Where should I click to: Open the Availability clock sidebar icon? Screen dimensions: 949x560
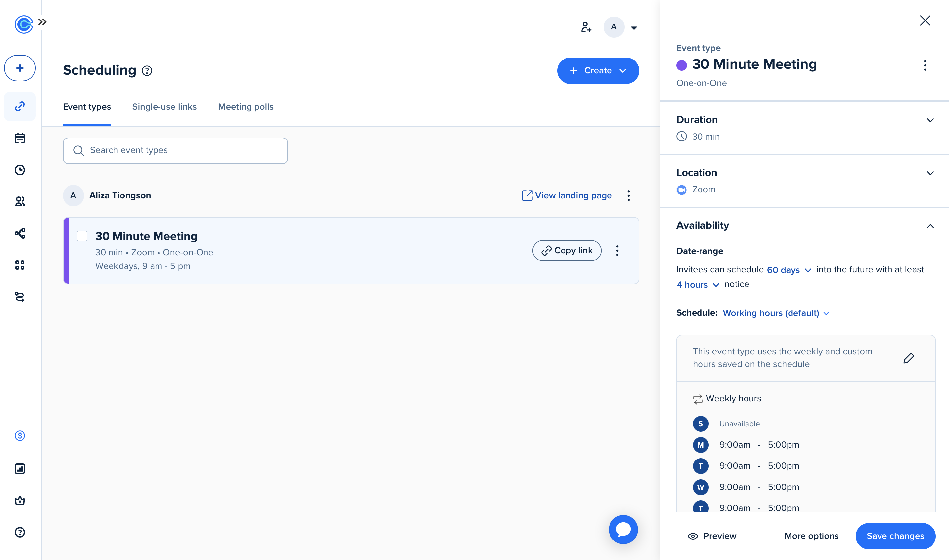(20, 170)
